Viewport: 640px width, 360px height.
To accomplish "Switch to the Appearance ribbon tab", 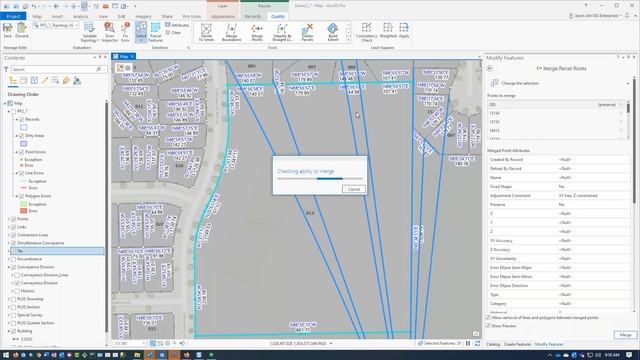I will [222, 17].
